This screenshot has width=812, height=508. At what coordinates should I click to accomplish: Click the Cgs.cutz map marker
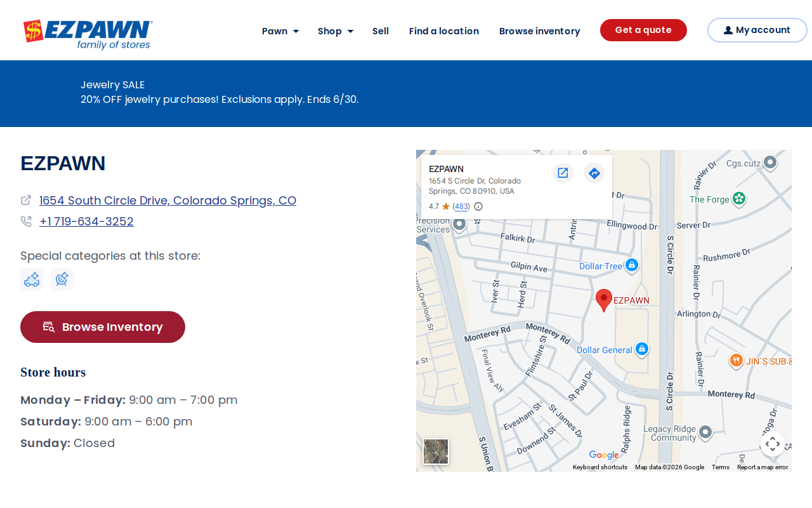(x=769, y=163)
